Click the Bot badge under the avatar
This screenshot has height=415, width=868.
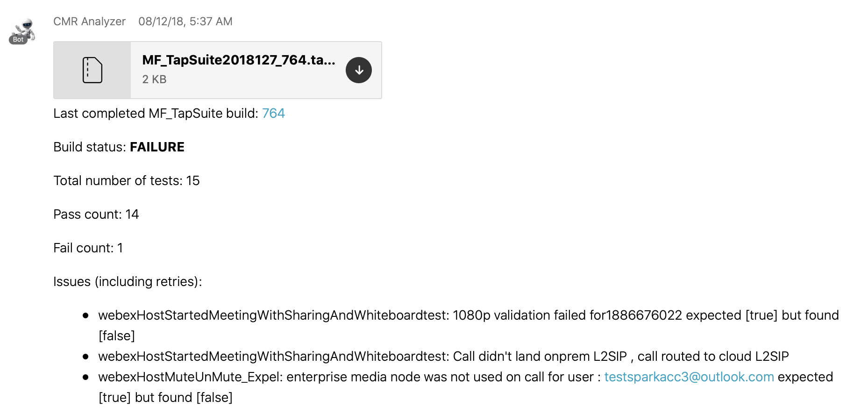tap(18, 40)
